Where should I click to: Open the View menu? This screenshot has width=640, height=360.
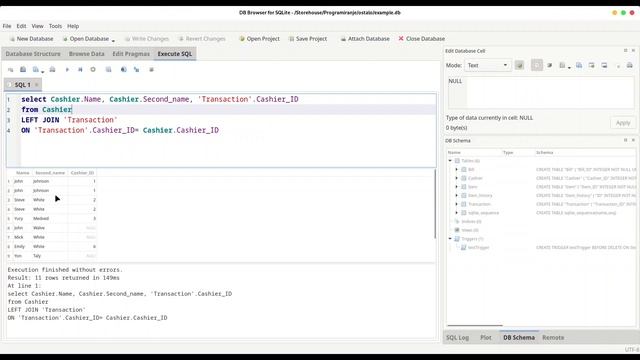(38, 26)
